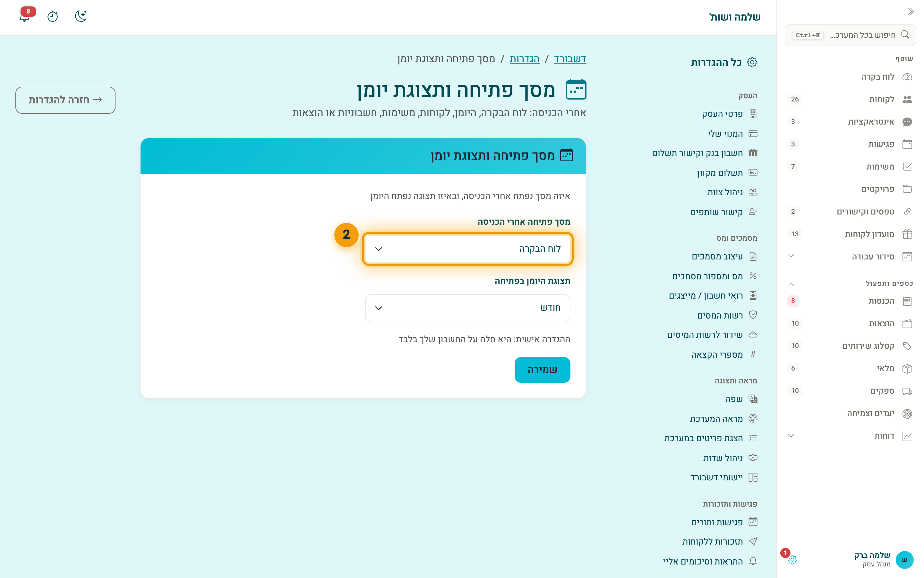This screenshot has height=578, width=924.
Task: Click the הכנסות icon in sidebar
Action: pyautogui.click(x=907, y=301)
